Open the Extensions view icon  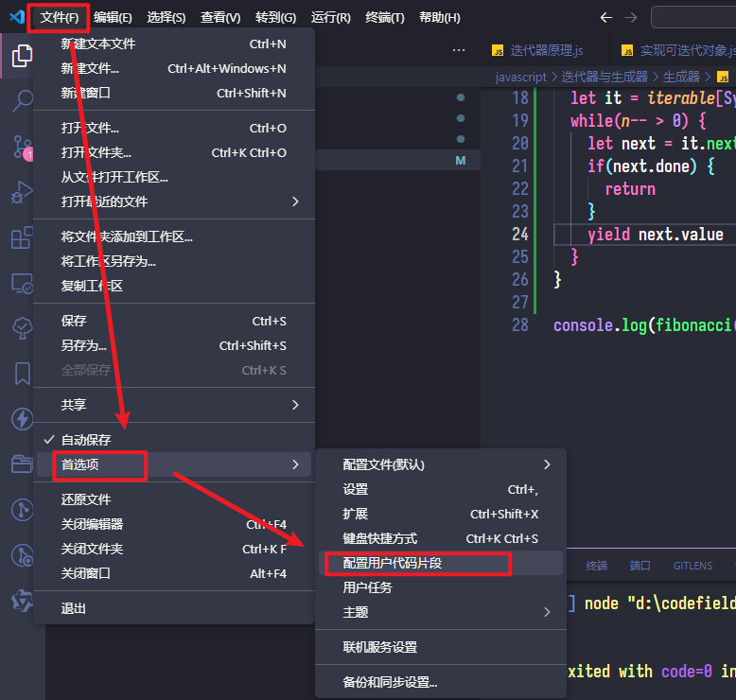pyautogui.click(x=22, y=237)
